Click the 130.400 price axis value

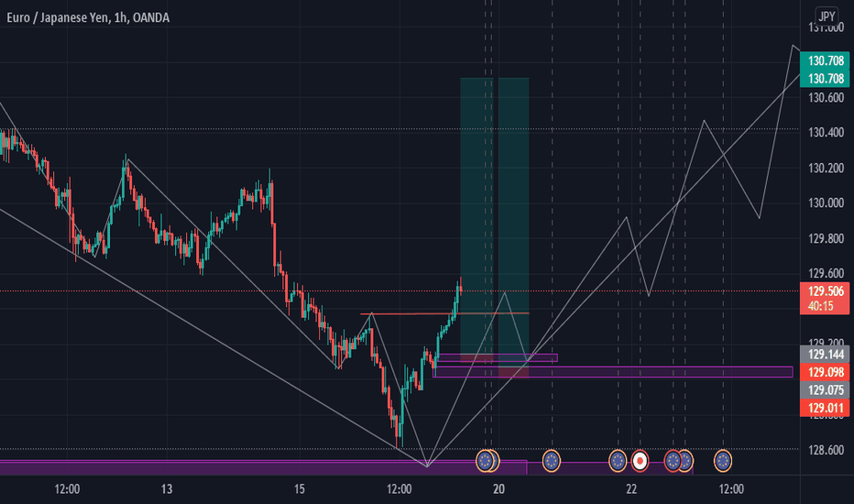826,132
